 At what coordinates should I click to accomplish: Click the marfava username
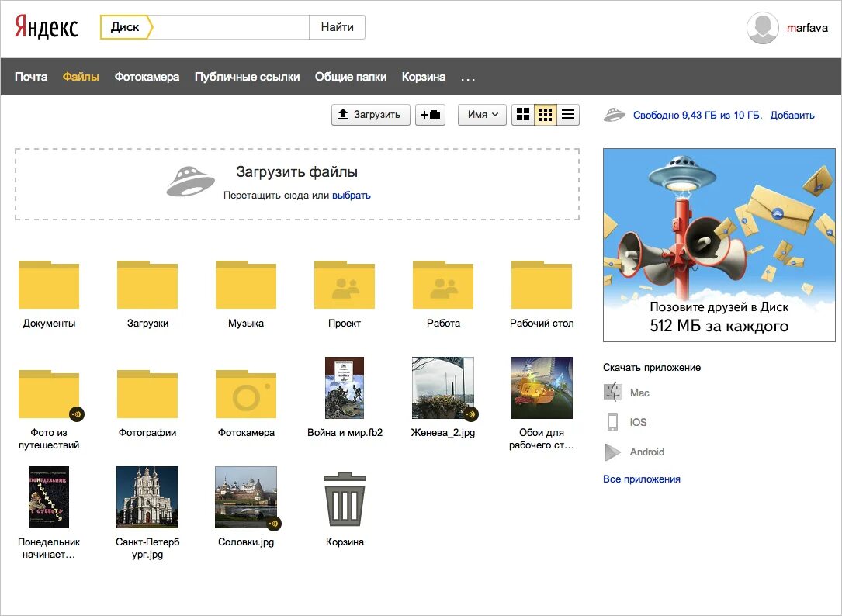(807, 28)
